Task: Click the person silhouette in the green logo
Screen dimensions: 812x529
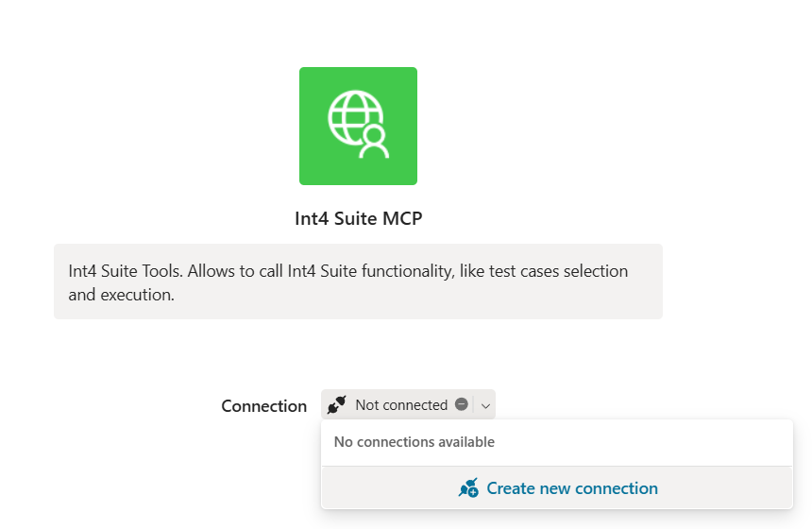Action: [374, 142]
